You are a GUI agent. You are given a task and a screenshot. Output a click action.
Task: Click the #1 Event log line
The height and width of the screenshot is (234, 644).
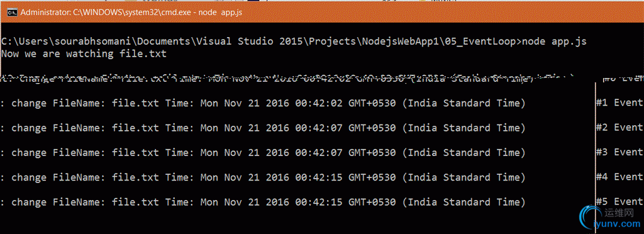(x=263, y=103)
